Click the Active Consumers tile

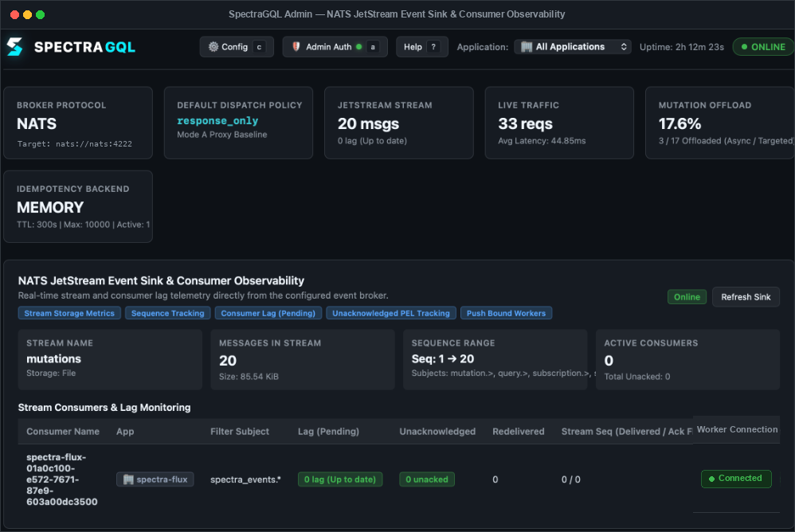[x=687, y=359]
